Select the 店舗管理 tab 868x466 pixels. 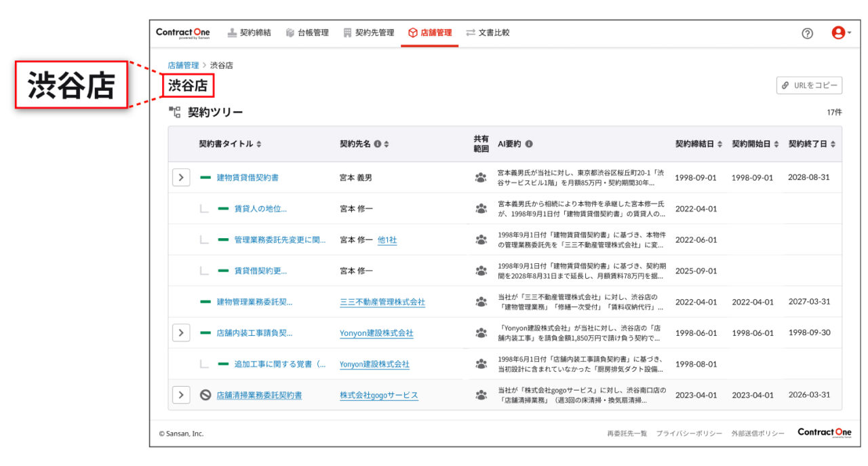pyautogui.click(x=429, y=33)
